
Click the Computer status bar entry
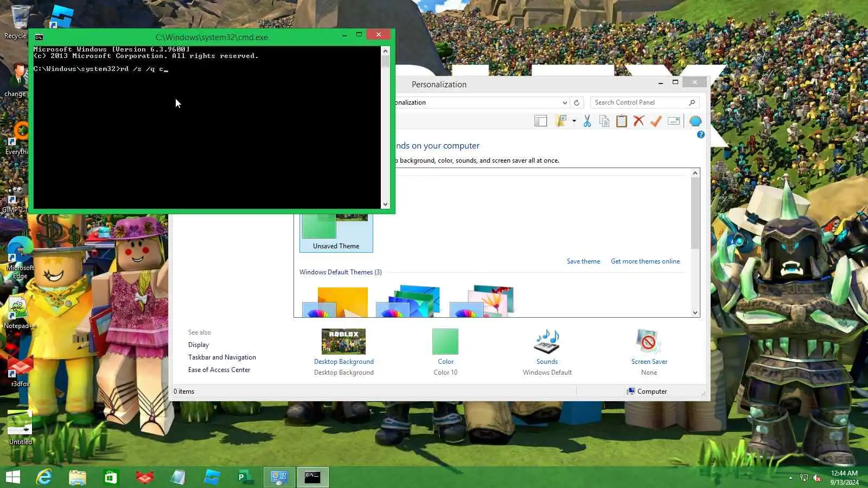(647, 391)
